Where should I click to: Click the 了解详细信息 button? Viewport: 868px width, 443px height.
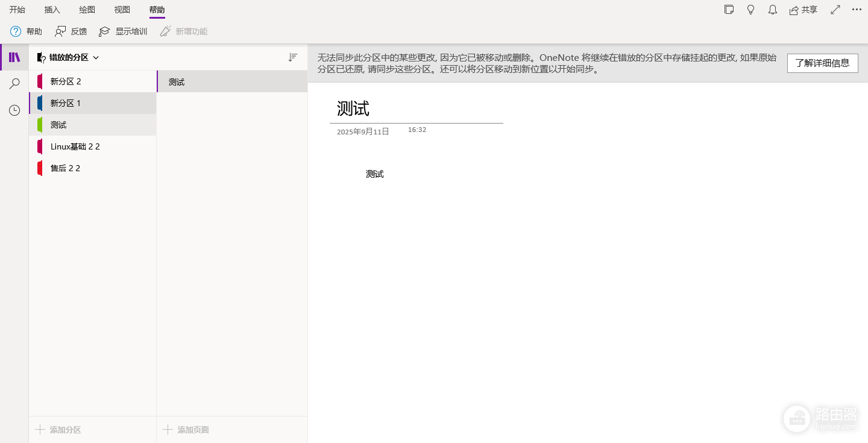822,63
